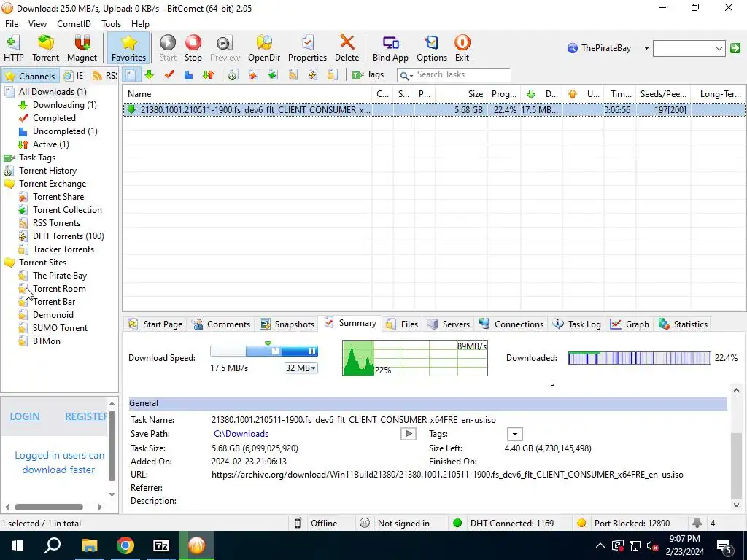747x560 pixels.
Task: Filter by Uncompleted using blue toolbar icon
Action: click(188, 75)
